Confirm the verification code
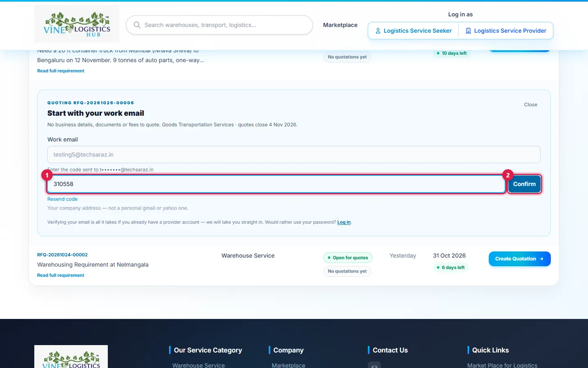 (524, 184)
